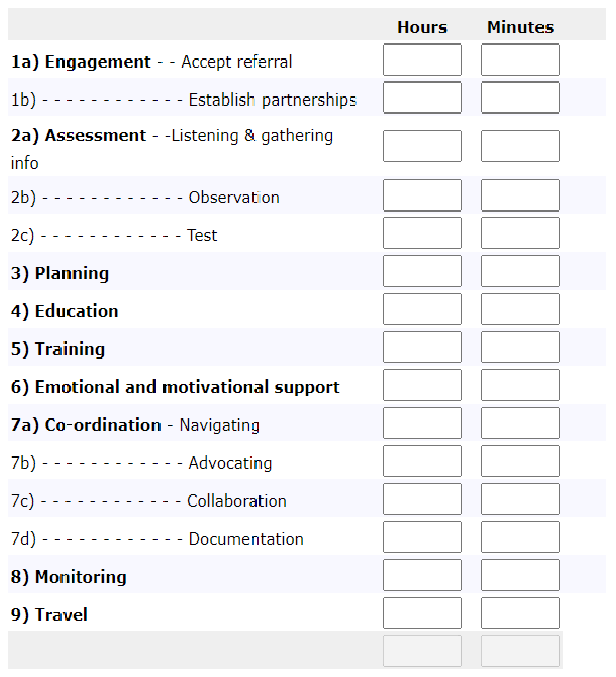Click Minutes field for Planning
Image resolution: width=616 pixels, height=677 pixels.
click(x=520, y=271)
